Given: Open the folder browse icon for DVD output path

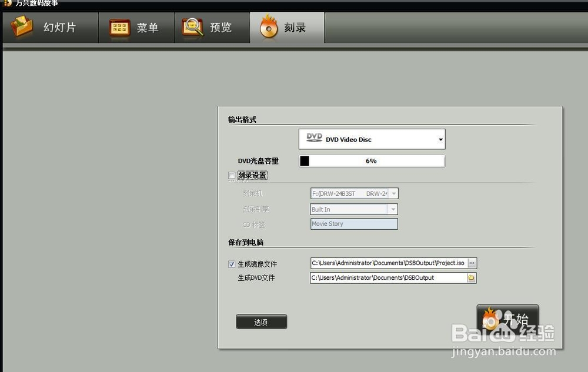Looking at the screenshot, I should [x=470, y=277].
